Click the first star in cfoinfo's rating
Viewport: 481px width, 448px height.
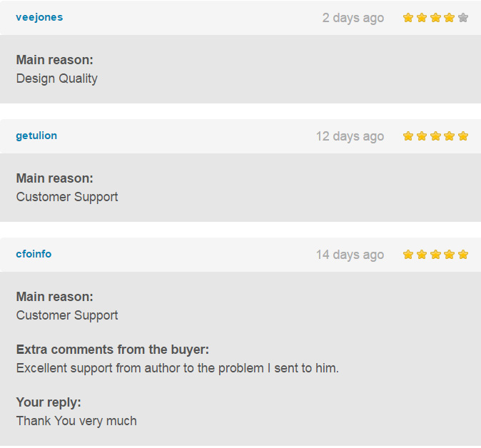(x=408, y=255)
